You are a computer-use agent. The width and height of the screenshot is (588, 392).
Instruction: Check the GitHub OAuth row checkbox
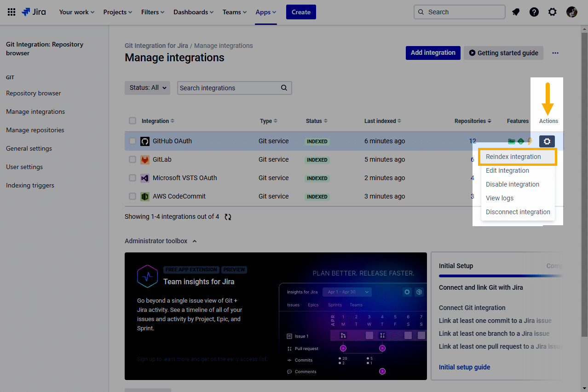133,141
